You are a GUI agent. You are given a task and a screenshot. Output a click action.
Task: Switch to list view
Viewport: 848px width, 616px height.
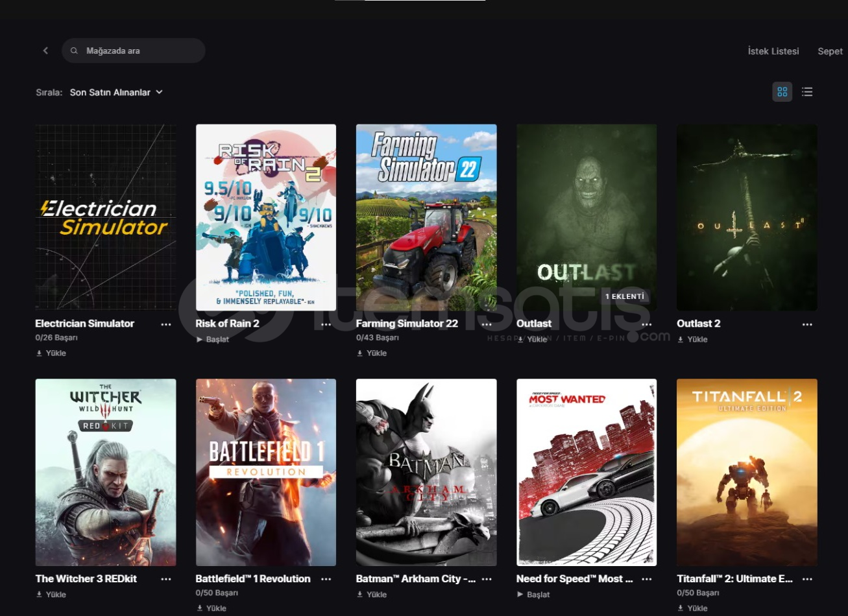[807, 92]
